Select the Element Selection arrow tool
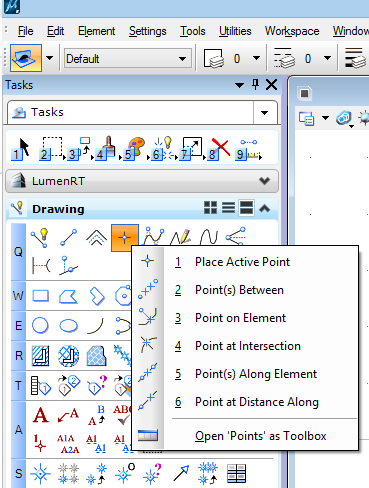Screen dimensions: 369x488 click(x=21, y=149)
